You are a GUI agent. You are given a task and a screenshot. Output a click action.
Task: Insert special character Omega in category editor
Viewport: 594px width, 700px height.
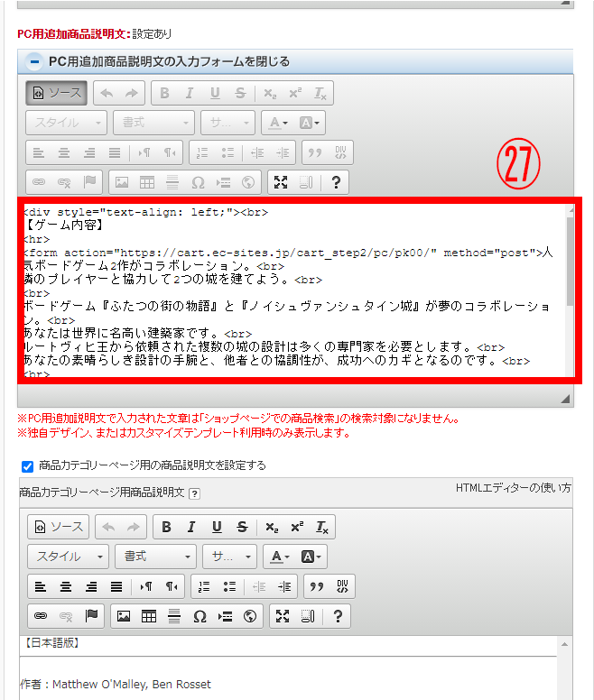tap(200, 616)
